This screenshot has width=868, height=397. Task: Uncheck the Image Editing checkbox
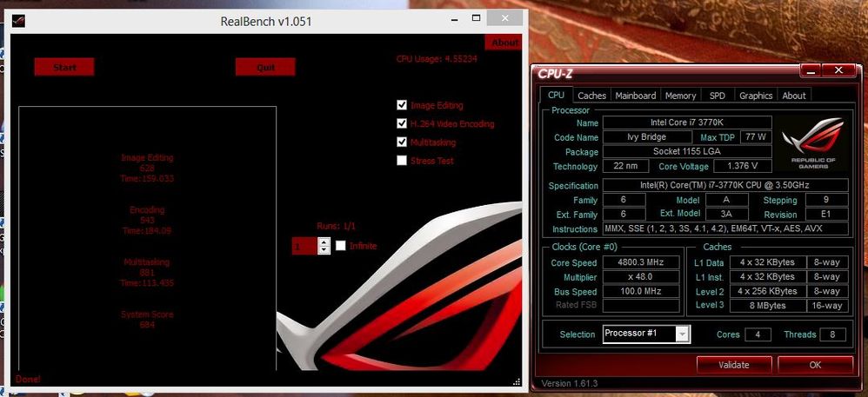(x=402, y=105)
